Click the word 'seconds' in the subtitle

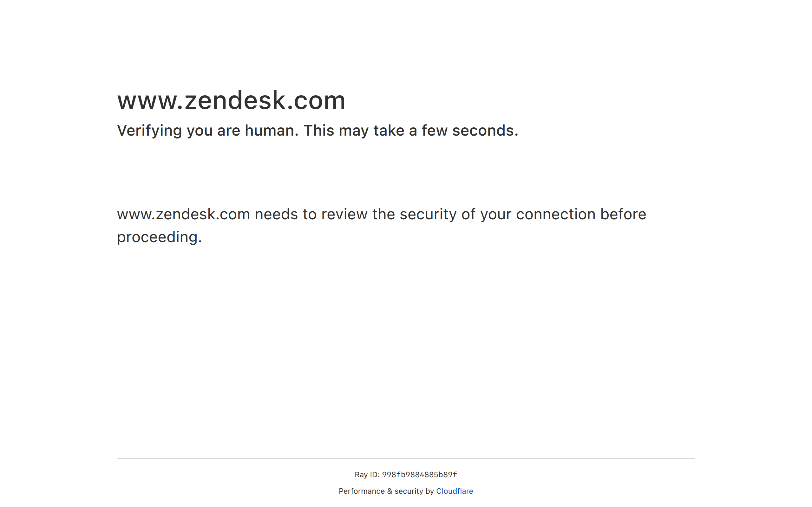[483, 131]
